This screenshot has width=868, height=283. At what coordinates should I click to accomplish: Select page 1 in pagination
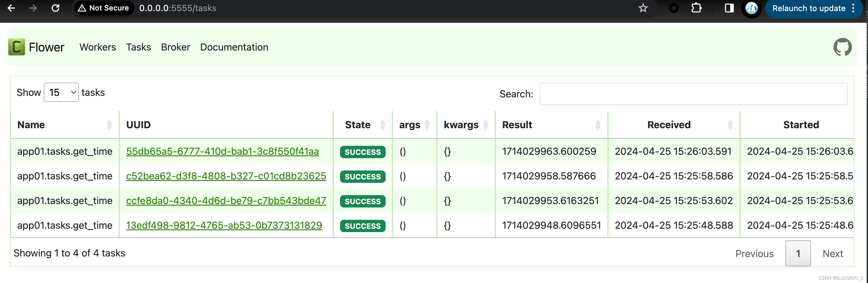pos(798,254)
